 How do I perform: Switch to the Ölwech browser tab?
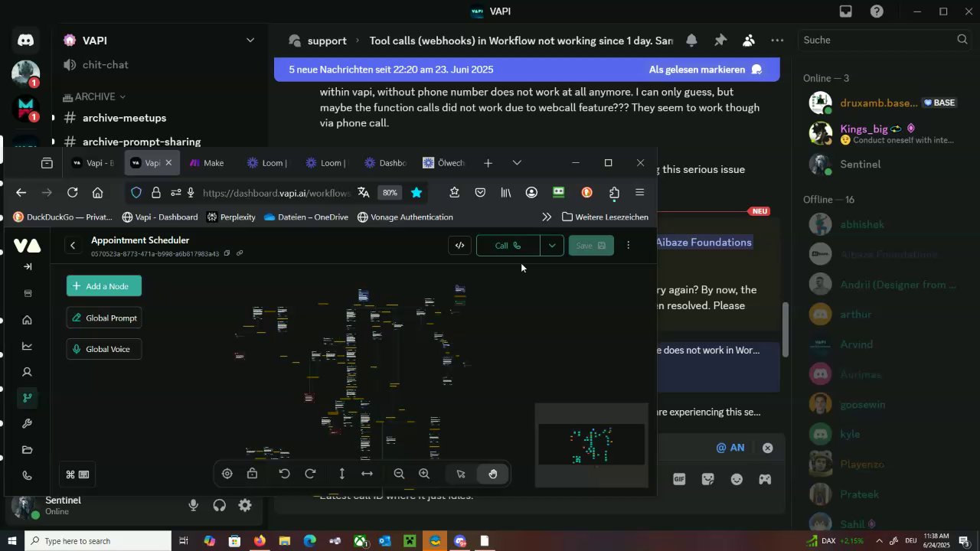tap(444, 163)
